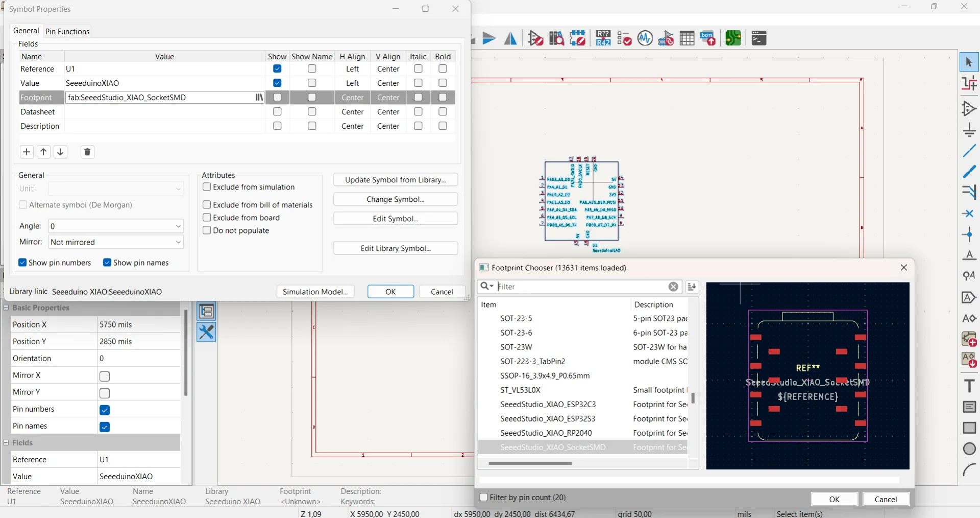The image size is (980, 518).
Task: Collapse the Basic Properties section
Action: [x=6, y=308]
